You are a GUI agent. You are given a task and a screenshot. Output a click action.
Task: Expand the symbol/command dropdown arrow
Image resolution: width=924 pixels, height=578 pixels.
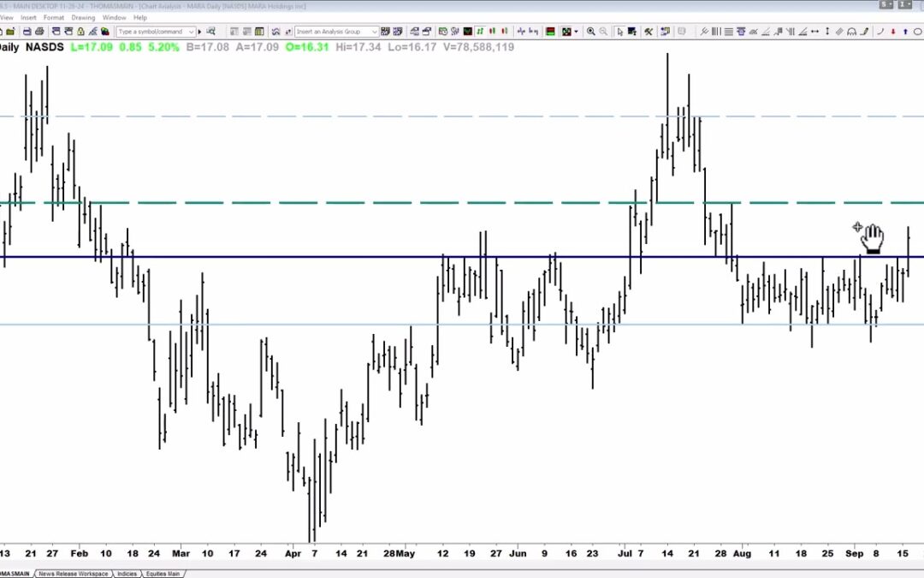191,32
